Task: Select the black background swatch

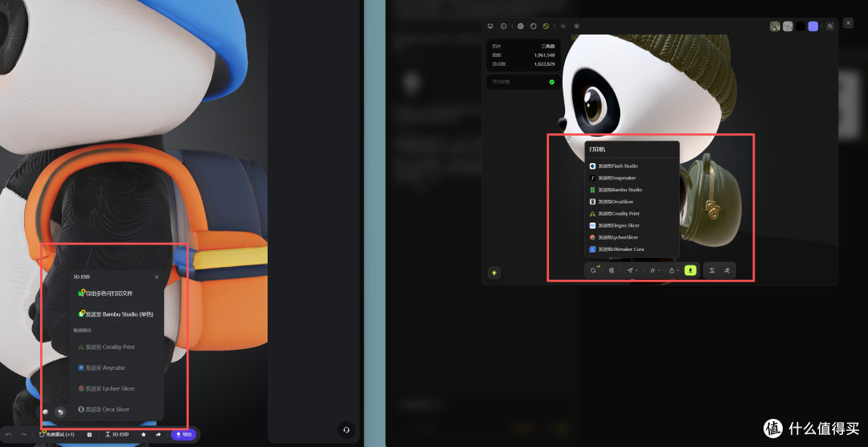Action: (x=800, y=26)
